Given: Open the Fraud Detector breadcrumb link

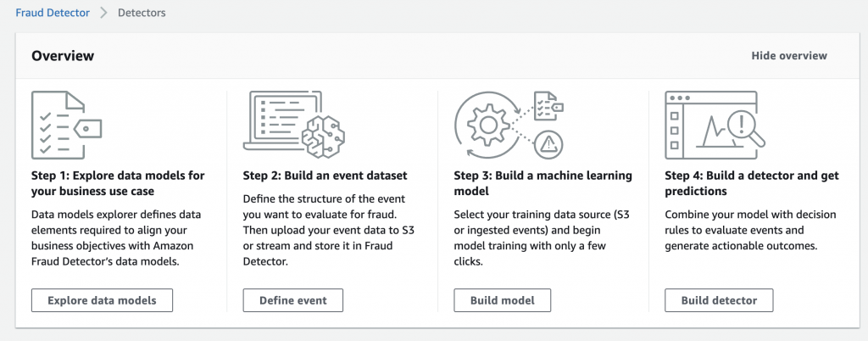Looking at the screenshot, I should coord(52,13).
